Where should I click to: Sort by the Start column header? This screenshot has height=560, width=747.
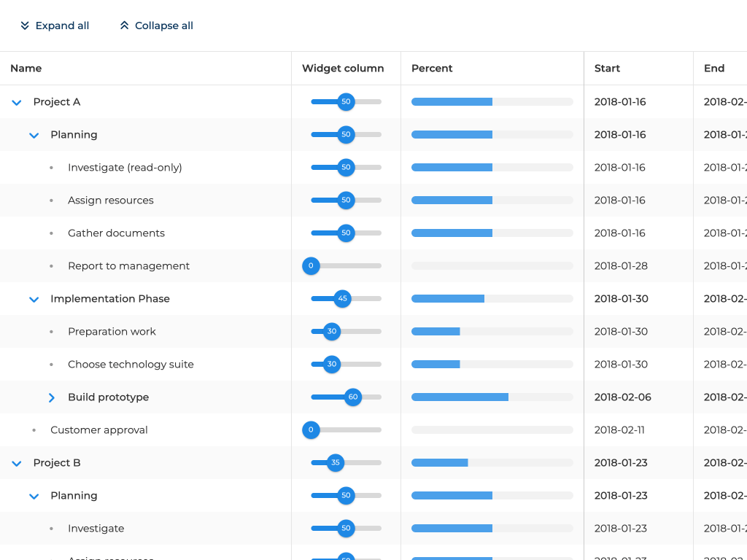pos(607,69)
